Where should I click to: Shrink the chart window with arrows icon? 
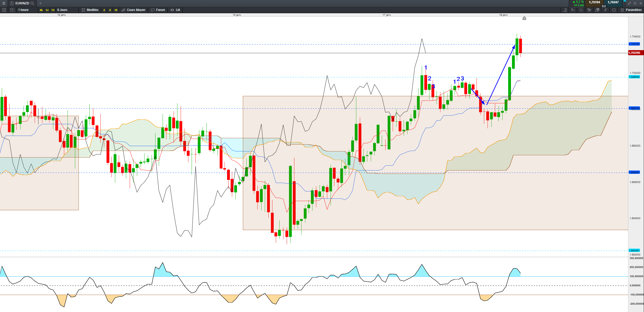coord(629,3)
